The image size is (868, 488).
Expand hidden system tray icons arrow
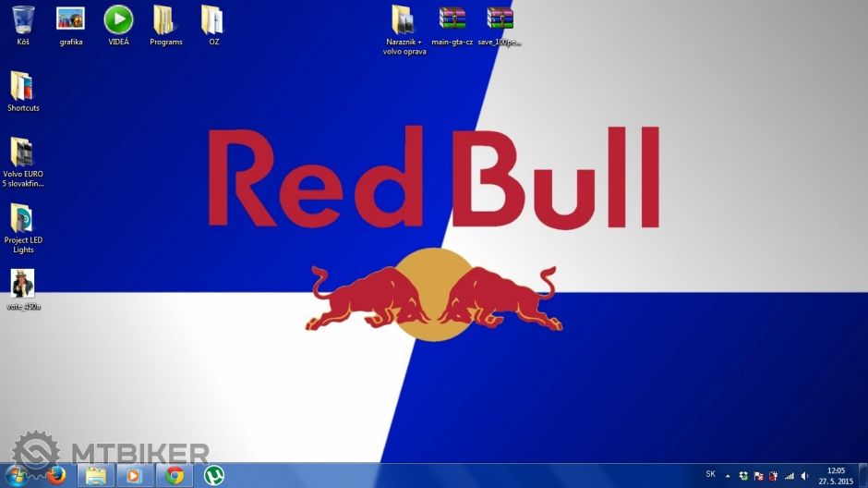click(728, 475)
